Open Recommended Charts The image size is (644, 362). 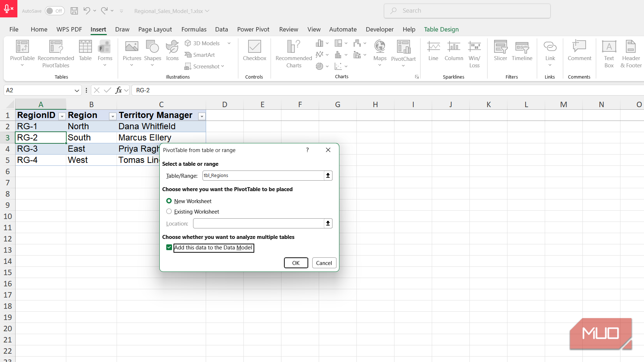tap(294, 54)
